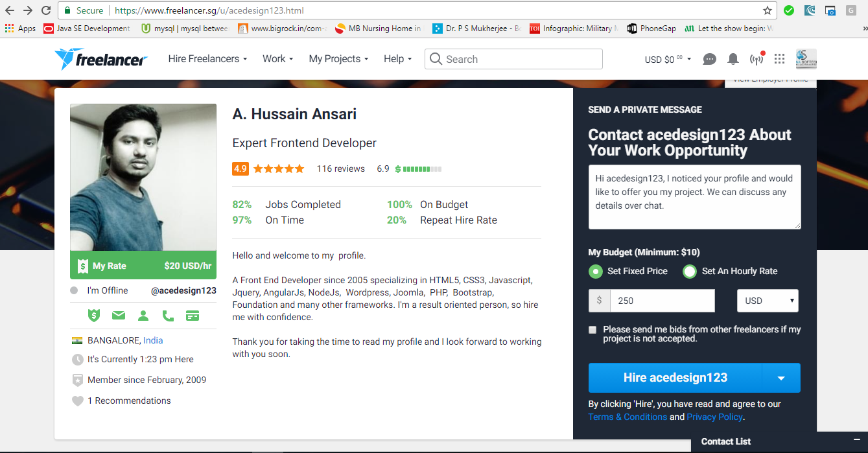Click the earnings dollar score bar
Screen dimensions: 868x453
coord(418,169)
